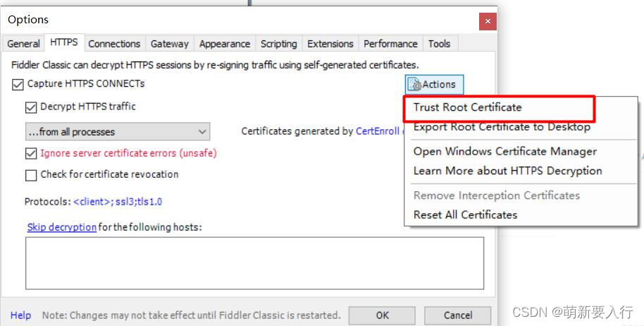
Task: Switch to the Performance tab
Action: point(390,44)
